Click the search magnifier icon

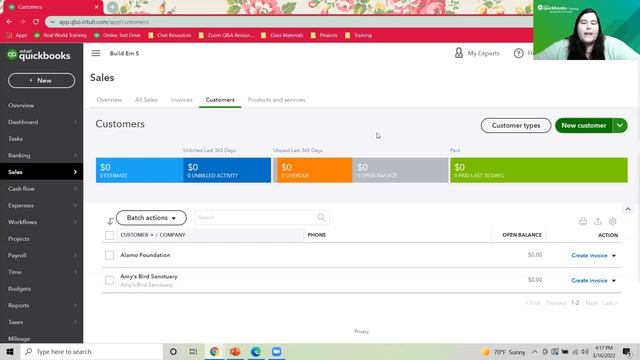pos(321,218)
